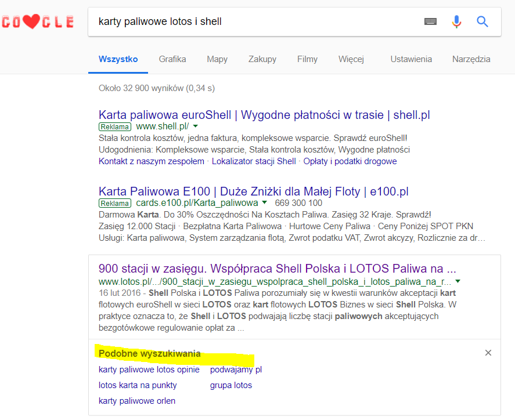This screenshot has width=515, height=420.
Task: Submit the search with the magnifier icon
Action: [x=482, y=21]
